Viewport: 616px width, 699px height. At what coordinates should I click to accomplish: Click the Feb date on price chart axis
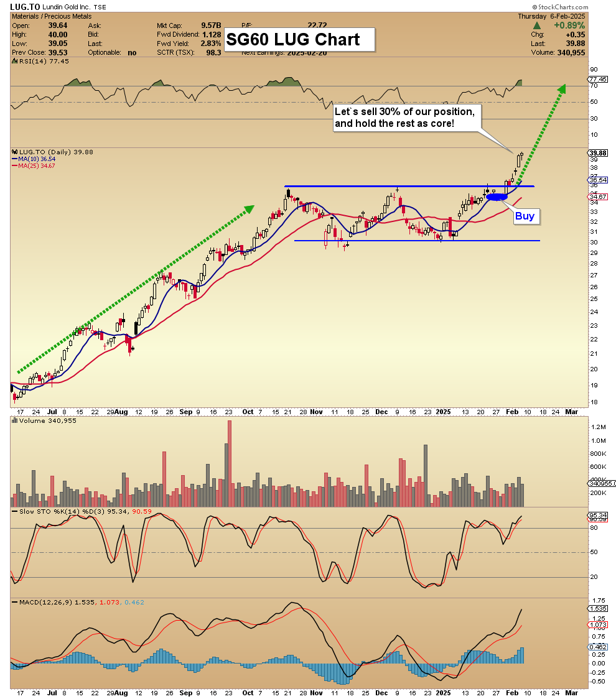(x=512, y=412)
